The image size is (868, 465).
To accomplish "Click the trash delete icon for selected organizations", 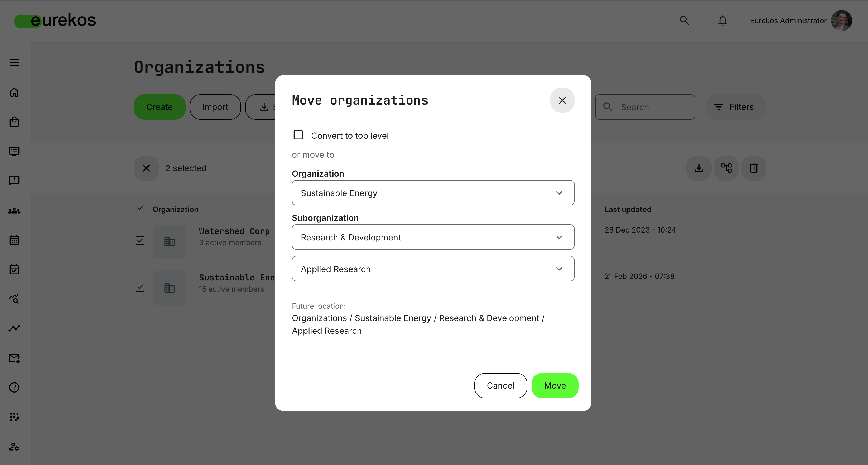I will 754,168.
